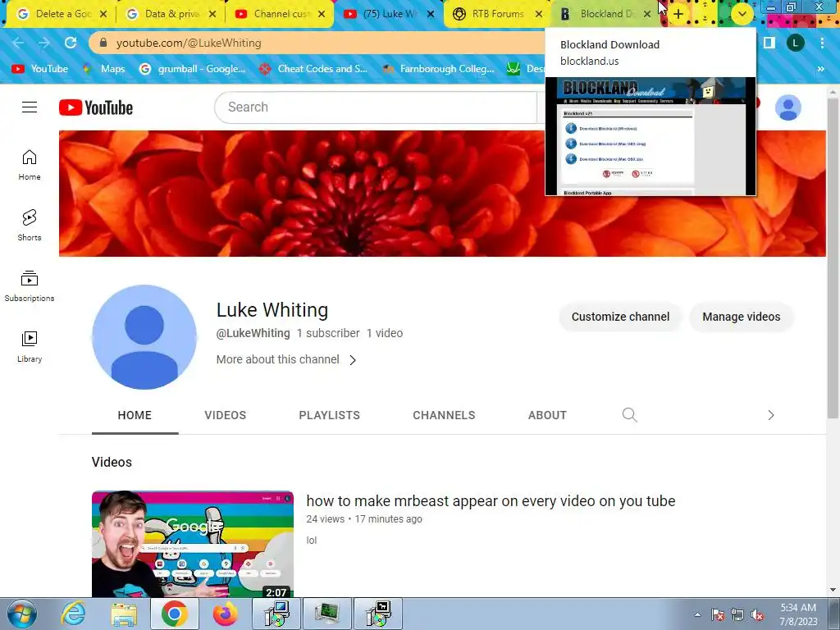This screenshot has width=840, height=630.
Task: Expand More about this channel
Action: click(286, 359)
